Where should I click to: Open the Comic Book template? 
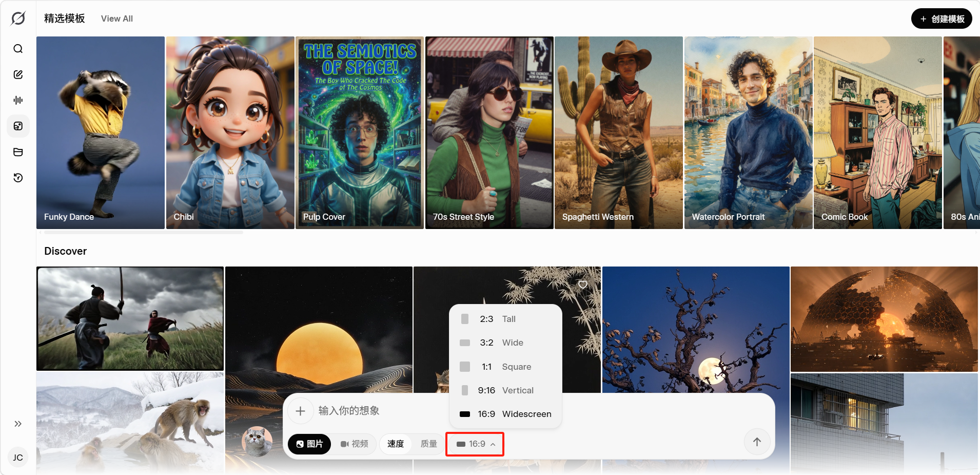click(878, 132)
